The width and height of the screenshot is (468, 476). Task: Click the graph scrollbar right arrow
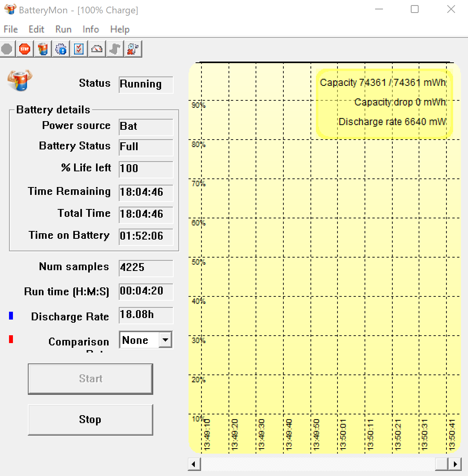(455, 464)
